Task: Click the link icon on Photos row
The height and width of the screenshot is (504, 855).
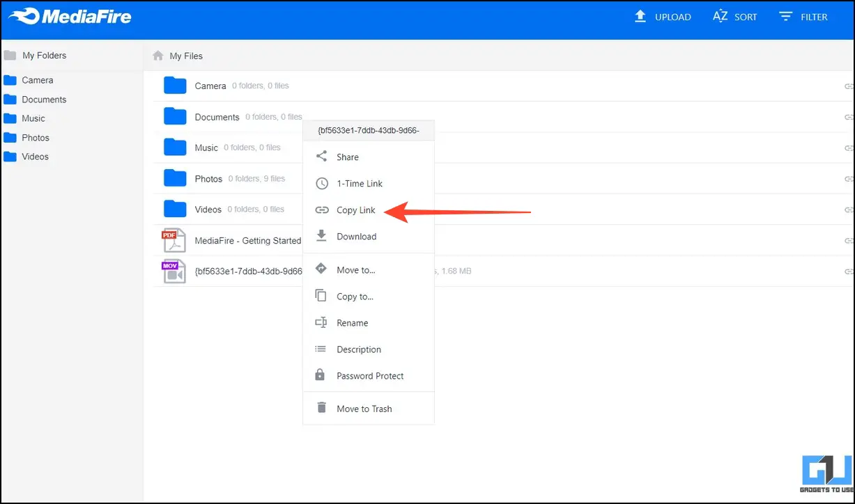Action: pos(849,179)
